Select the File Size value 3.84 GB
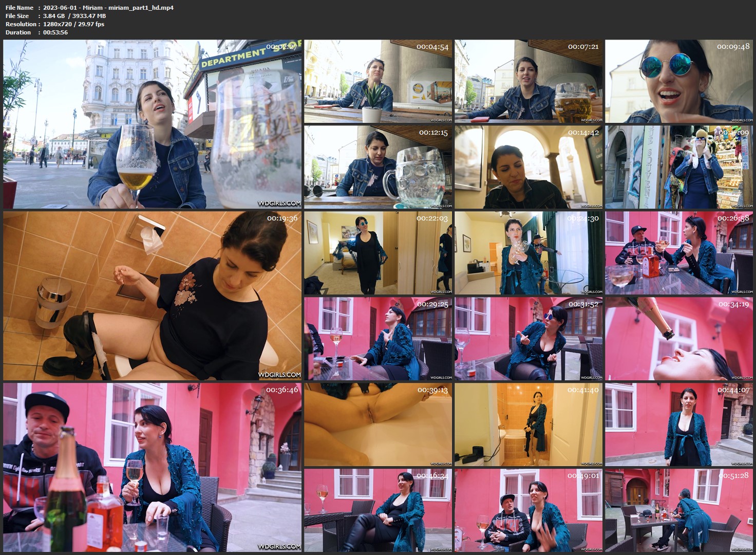Viewport: 756px width, 555px height. pos(54,16)
